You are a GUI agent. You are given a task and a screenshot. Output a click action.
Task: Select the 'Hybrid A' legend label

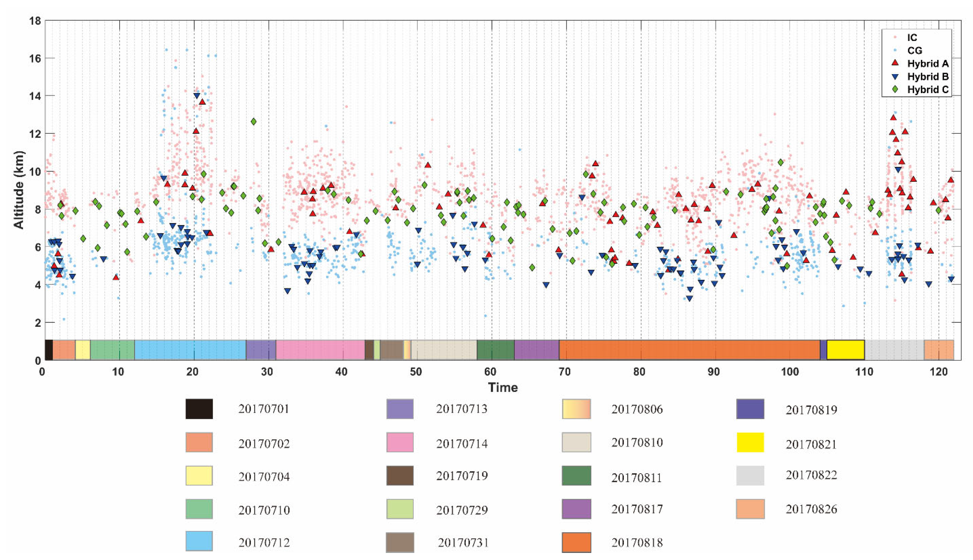[x=928, y=63]
